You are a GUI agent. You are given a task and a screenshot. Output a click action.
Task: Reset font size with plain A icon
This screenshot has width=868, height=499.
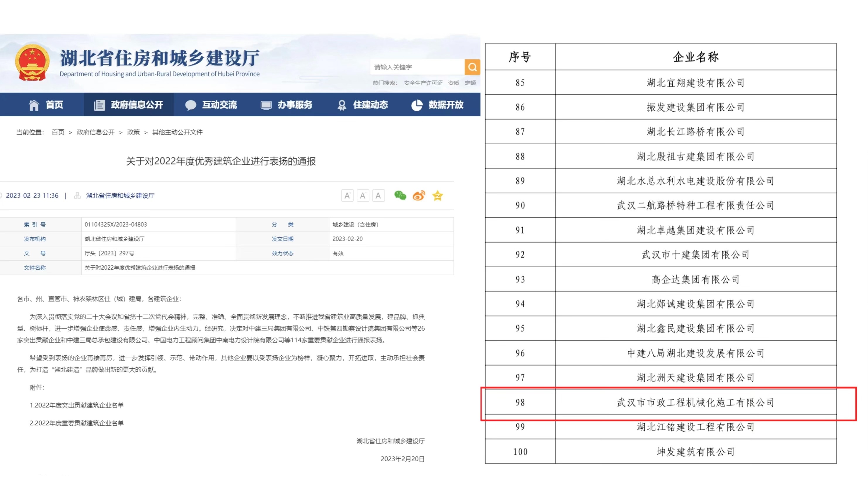(x=378, y=195)
